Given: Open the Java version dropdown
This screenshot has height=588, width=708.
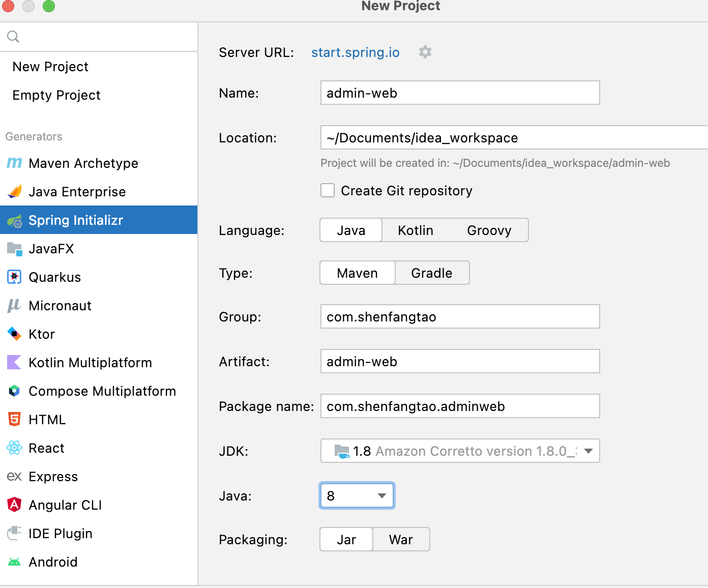Looking at the screenshot, I should click(x=357, y=495).
